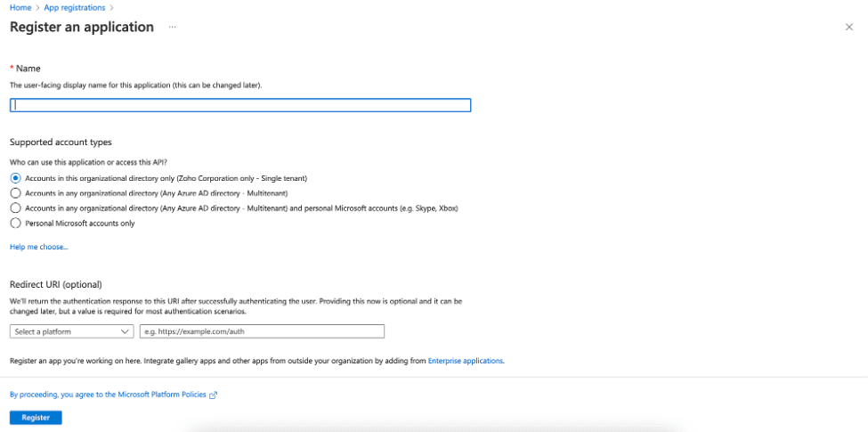
Task: Navigate to App registrations breadcrumb
Action: (x=74, y=8)
